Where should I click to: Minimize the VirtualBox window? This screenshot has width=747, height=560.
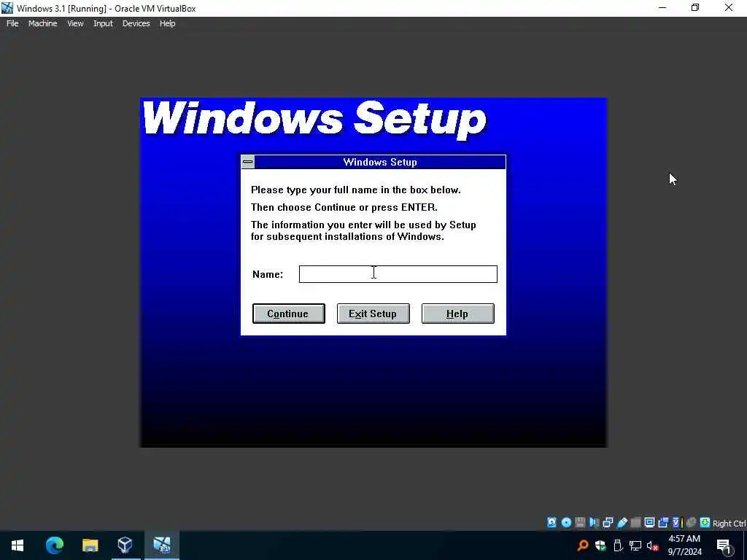coord(662,8)
